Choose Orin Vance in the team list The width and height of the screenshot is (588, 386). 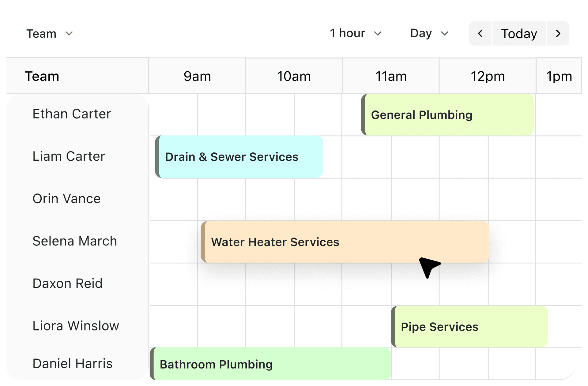[x=66, y=199]
